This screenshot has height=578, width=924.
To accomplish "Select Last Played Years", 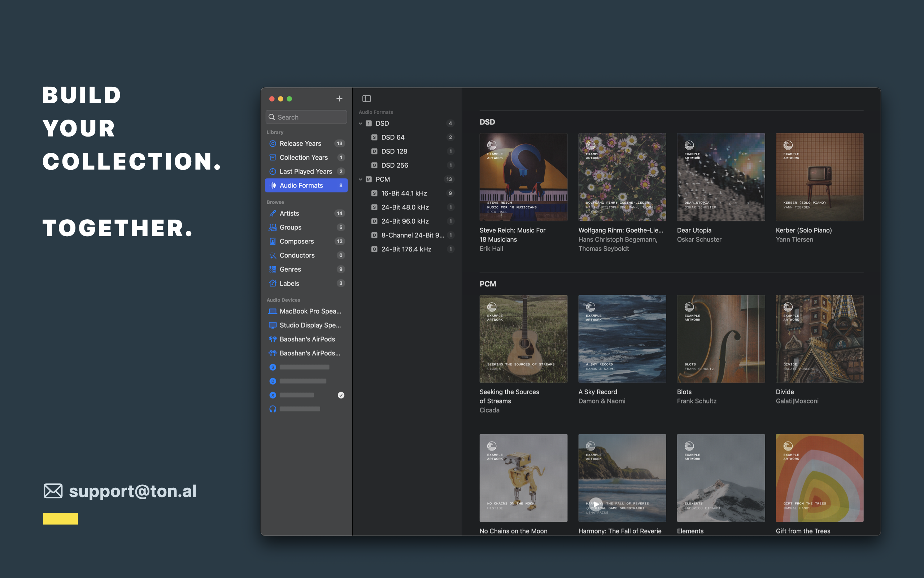I will 306,171.
